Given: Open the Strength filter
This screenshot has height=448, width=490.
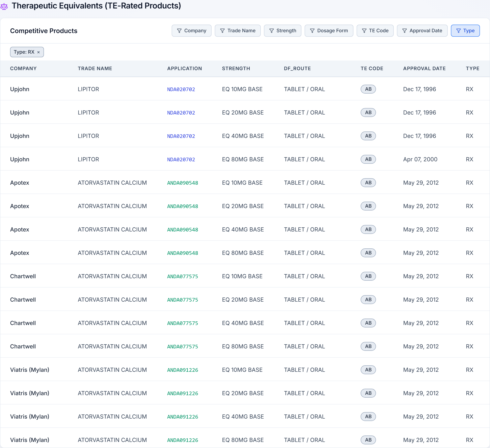Looking at the screenshot, I should pyautogui.click(x=282, y=31).
